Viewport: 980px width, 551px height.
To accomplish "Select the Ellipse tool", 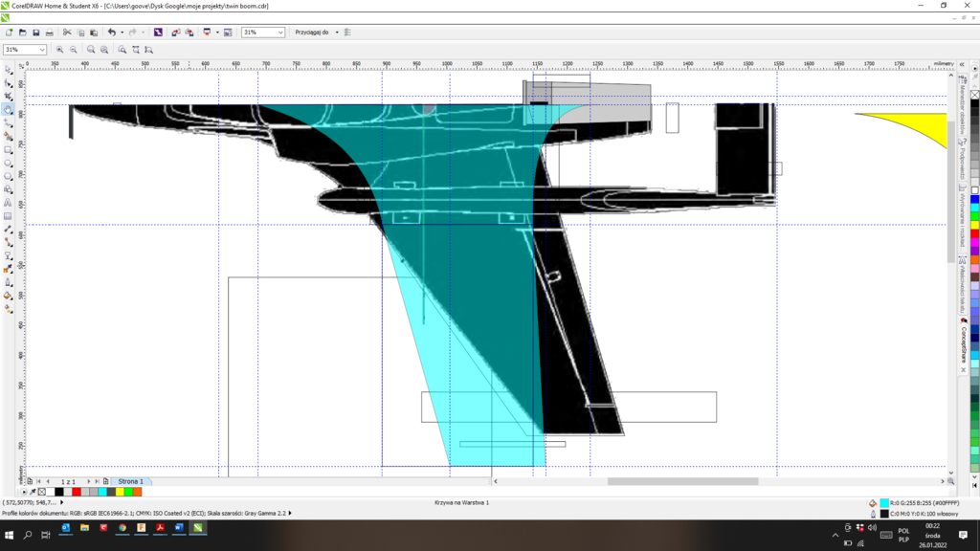I will pos(8,164).
